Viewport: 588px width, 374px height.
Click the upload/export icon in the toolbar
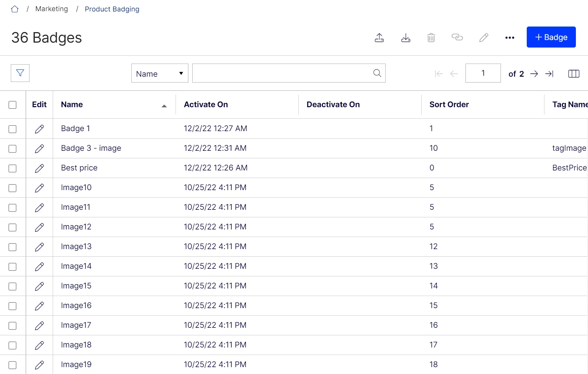(x=379, y=38)
